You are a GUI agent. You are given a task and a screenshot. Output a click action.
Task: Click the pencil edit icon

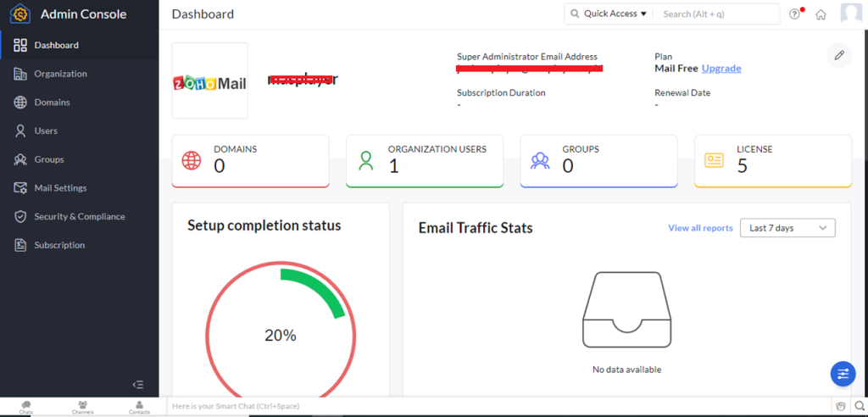click(x=839, y=55)
